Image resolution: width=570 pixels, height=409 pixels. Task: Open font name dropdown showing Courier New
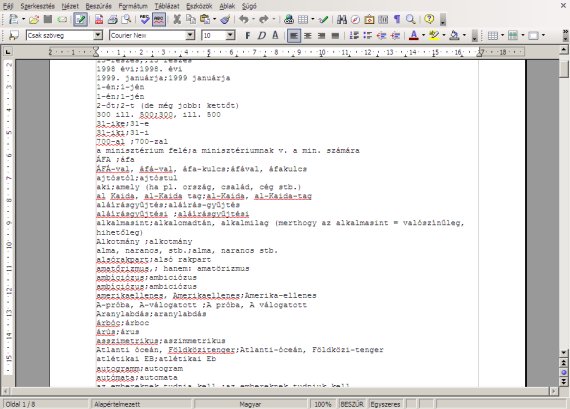pos(152,35)
